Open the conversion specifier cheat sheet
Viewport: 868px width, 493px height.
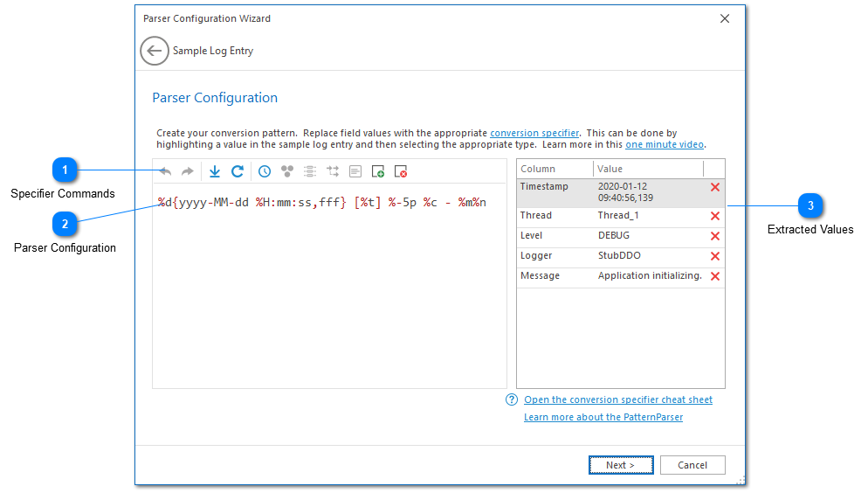click(x=618, y=399)
